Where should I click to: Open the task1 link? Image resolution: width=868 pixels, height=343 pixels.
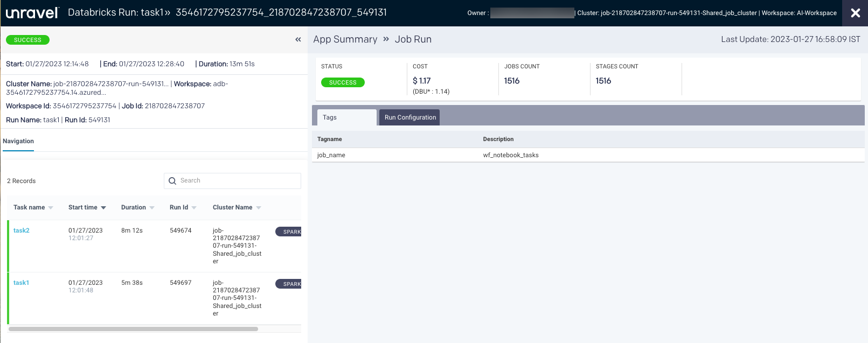21,283
